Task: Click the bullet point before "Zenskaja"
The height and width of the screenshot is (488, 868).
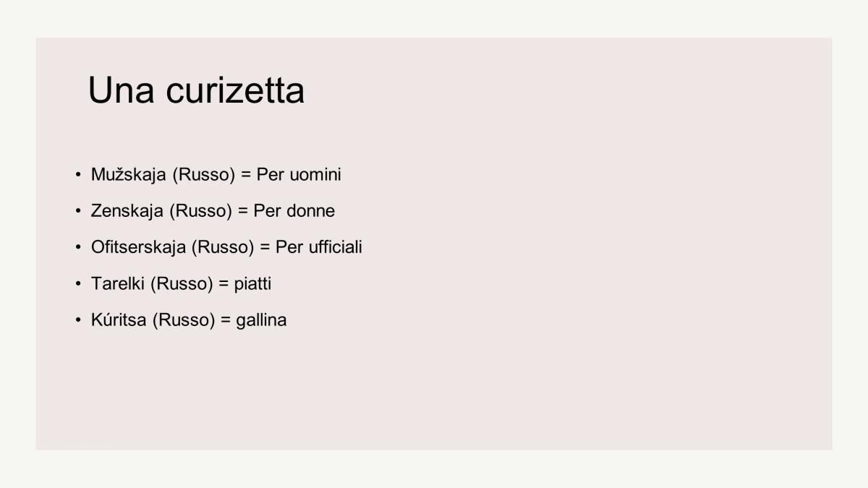Action: tap(77, 211)
